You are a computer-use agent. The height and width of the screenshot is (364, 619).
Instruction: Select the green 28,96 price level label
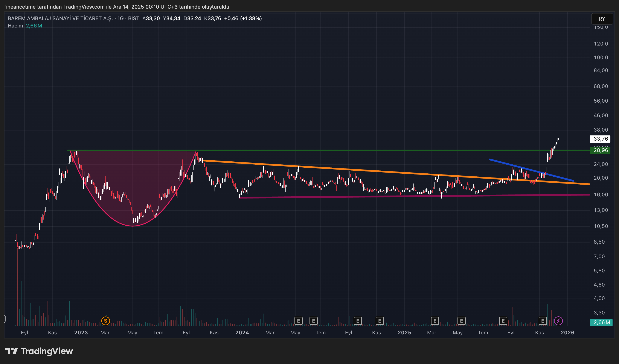(x=600, y=150)
